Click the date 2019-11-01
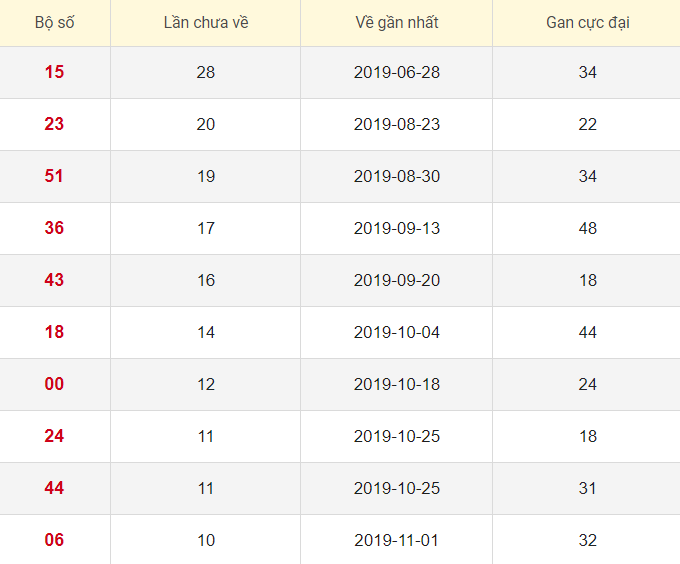Viewport: 680px width, 564px height. click(396, 540)
